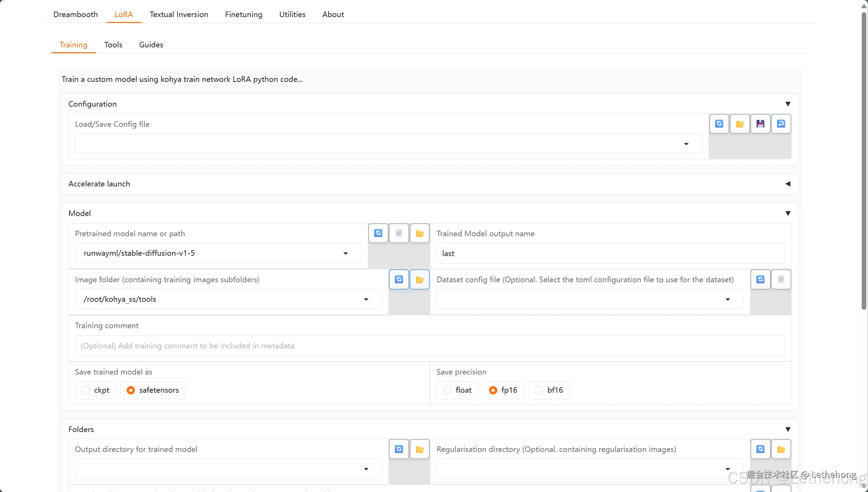Click the document icon next to Pretrained model path
Viewport: 868px width, 492px height.
click(x=399, y=233)
